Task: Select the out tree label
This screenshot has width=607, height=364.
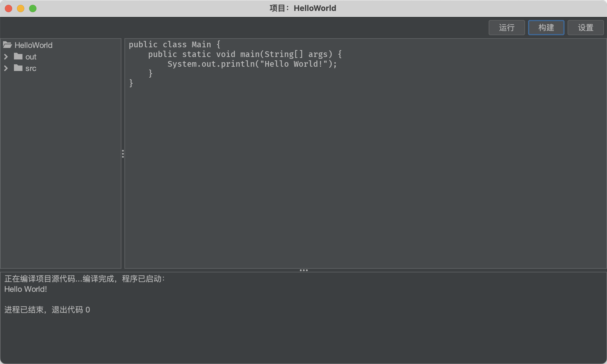Action: pyautogui.click(x=31, y=57)
